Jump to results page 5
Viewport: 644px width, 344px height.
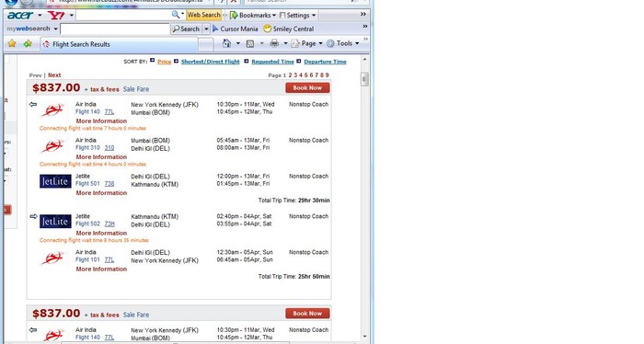(306, 75)
